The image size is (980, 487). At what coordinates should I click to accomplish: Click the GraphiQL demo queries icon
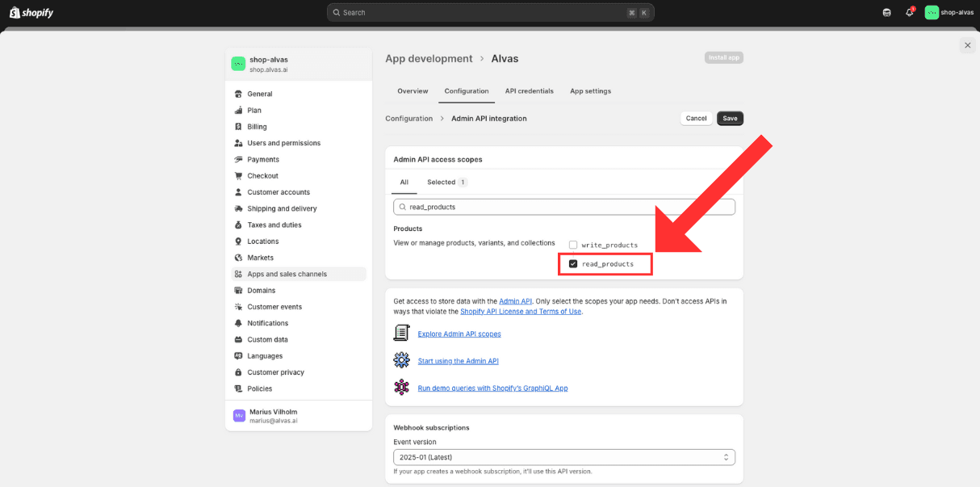[x=401, y=387]
